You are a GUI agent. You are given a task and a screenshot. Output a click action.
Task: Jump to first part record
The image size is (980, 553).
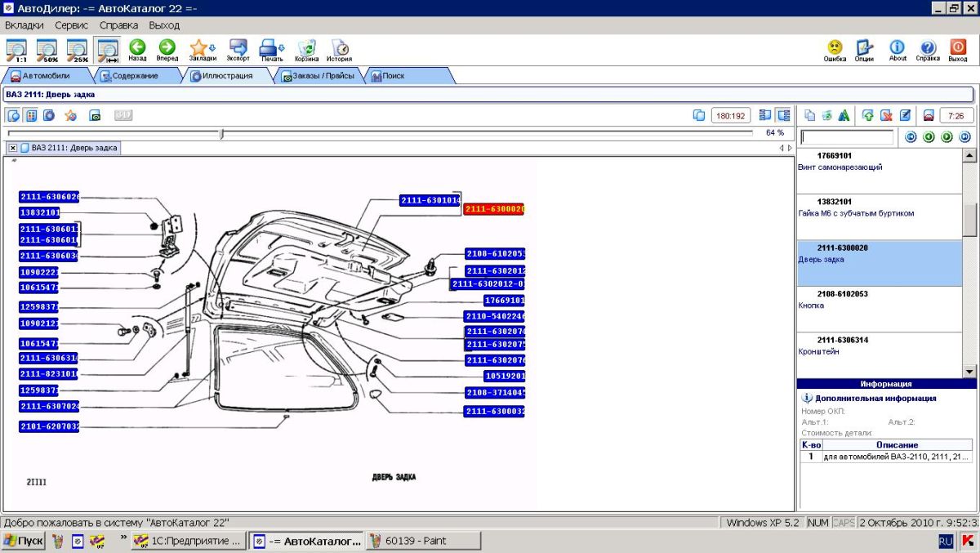tap(911, 136)
